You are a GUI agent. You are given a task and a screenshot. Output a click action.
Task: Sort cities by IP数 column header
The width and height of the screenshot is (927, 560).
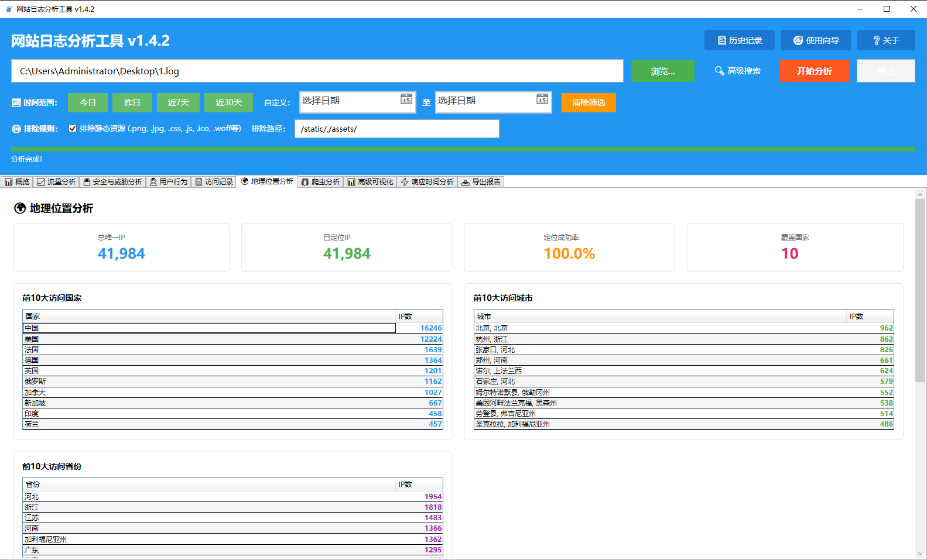coord(870,316)
